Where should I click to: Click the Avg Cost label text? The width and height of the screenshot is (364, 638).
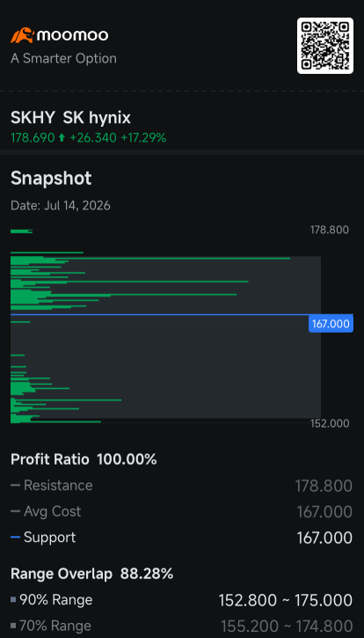click(x=53, y=511)
